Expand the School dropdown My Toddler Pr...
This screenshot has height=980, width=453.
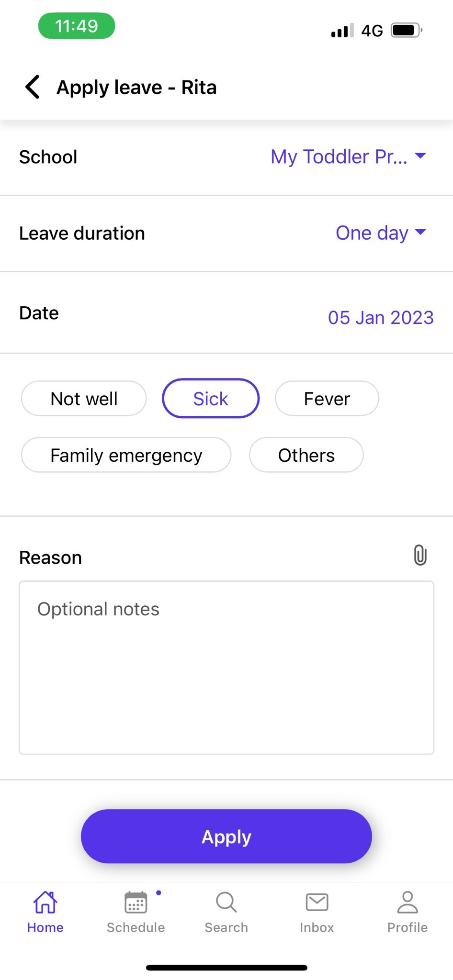point(349,156)
